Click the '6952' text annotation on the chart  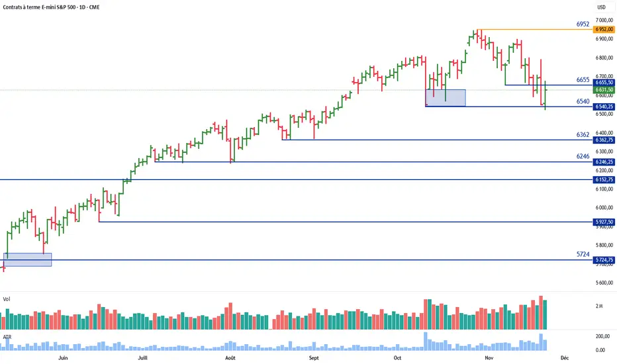[x=583, y=24]
